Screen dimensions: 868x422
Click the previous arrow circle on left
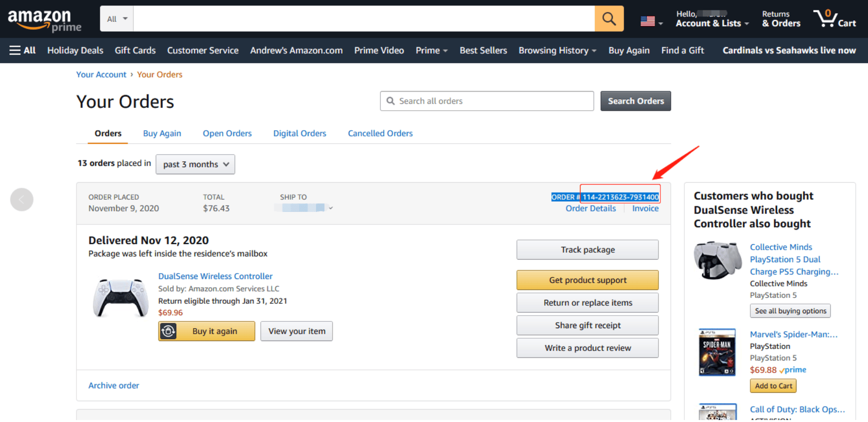[x=22, y=200]
